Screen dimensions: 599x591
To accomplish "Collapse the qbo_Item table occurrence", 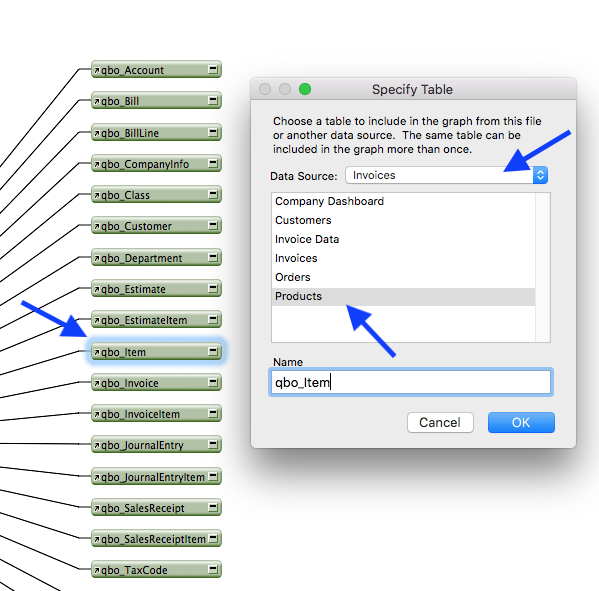I will pyautogui.click(x=213, y=351).
